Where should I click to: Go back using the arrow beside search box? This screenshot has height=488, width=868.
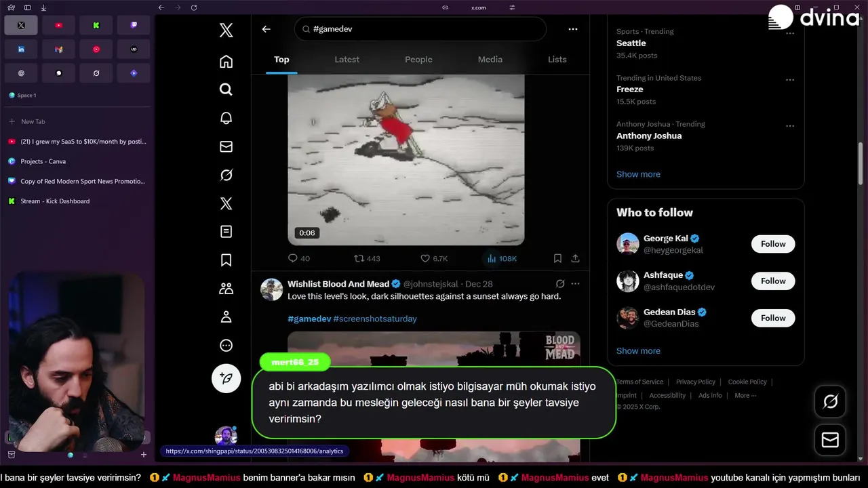point(266,29)
